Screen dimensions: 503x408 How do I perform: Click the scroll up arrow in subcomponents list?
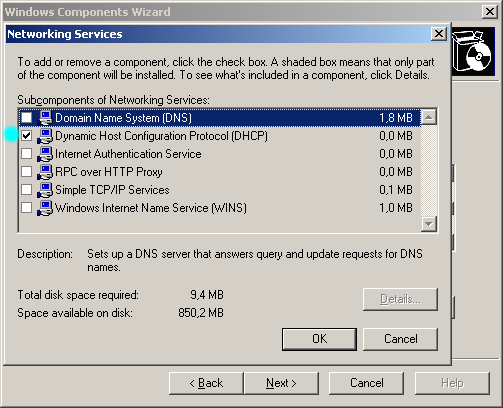pos(429,117)
